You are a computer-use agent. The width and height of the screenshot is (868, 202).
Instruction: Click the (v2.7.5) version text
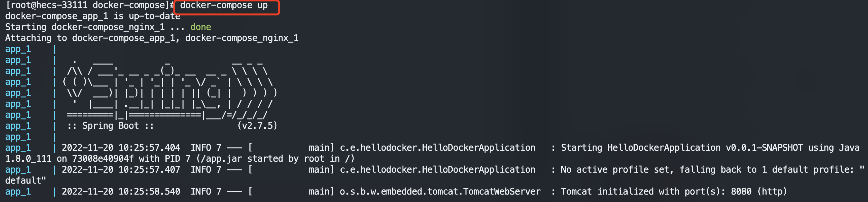click(x=257, y=126)
